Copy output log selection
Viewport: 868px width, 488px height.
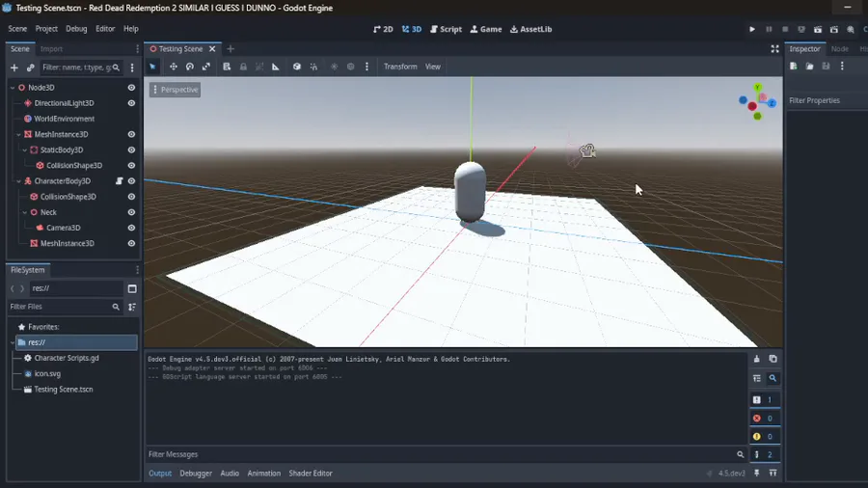773,359
